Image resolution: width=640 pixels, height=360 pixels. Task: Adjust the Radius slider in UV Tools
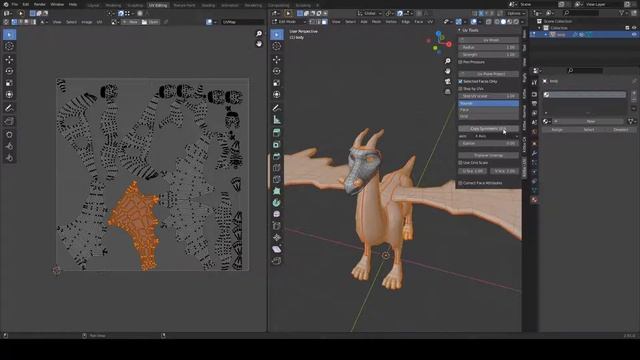tap(489, 47)
